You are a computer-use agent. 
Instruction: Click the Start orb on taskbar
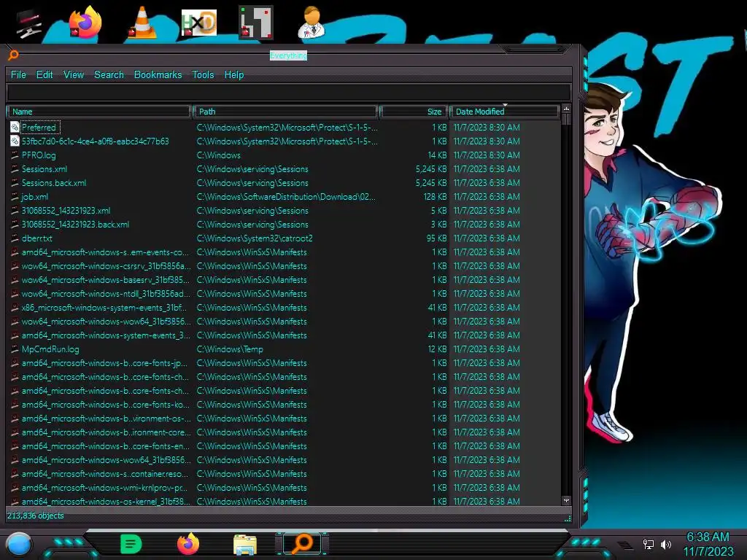pyautogui.click(x=18, y=544)
